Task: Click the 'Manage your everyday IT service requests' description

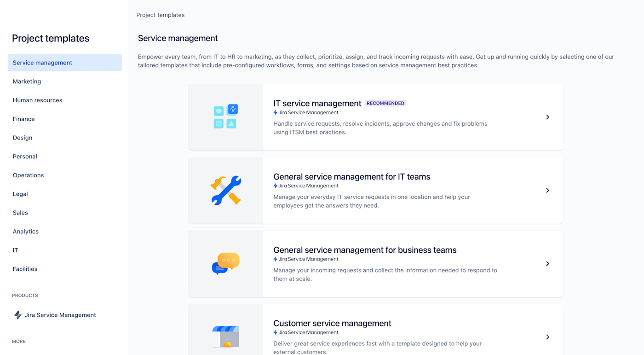Action: coord(372,201)
